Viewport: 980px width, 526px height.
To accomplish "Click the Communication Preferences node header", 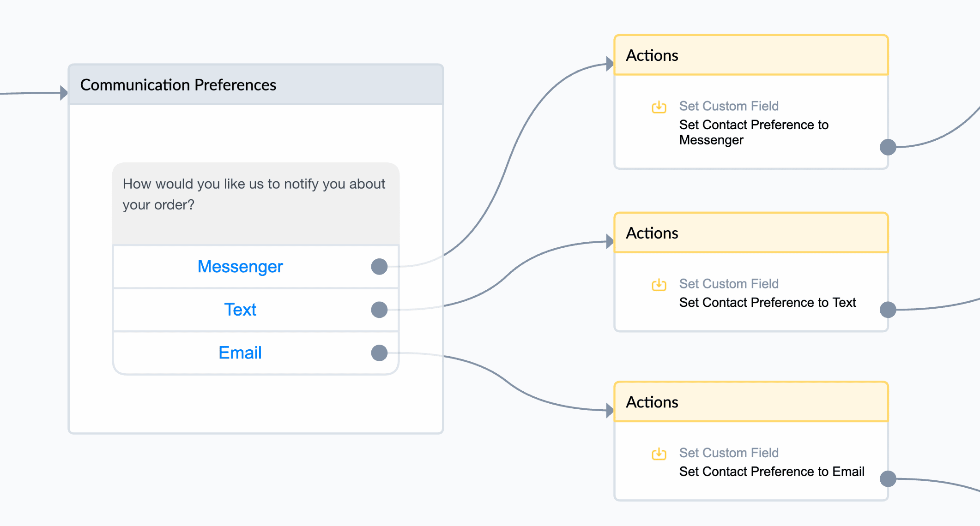I will tap(256, 85).
